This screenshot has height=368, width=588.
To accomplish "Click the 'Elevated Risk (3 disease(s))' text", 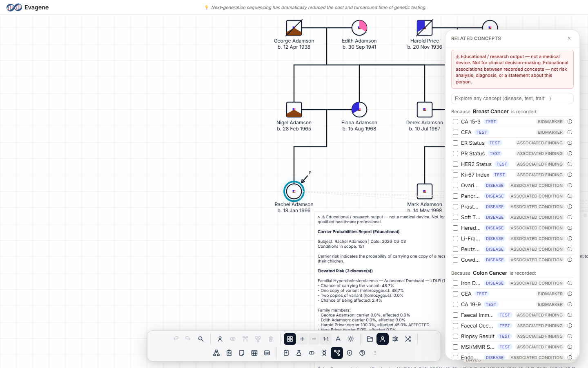I will click(345, 271).
